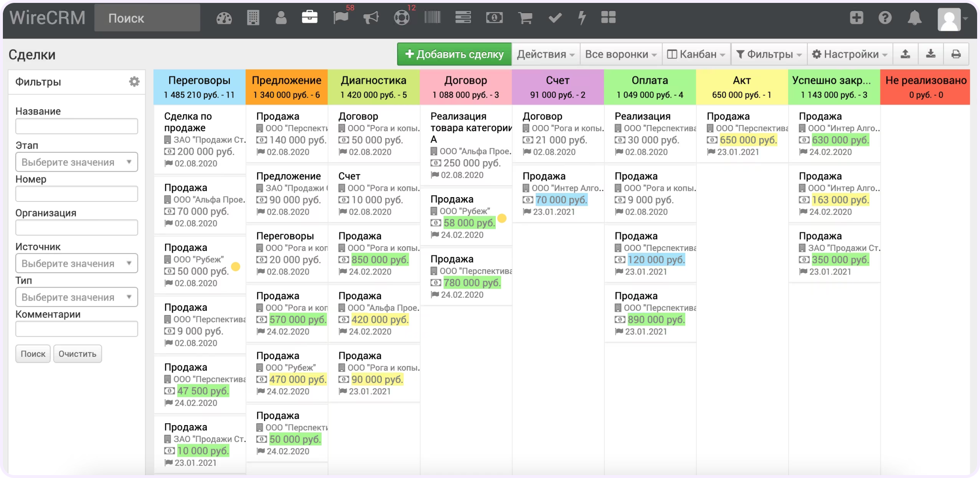980x478 pixels.
Task: Click the Название input field
Action: click(76, 126)
